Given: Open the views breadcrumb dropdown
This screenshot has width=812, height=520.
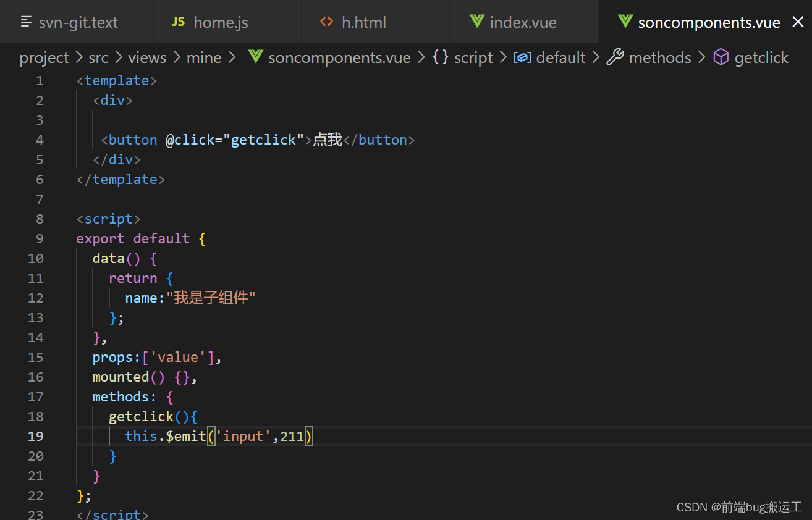Looking at the screenshot, I should (x=147, y=57).
